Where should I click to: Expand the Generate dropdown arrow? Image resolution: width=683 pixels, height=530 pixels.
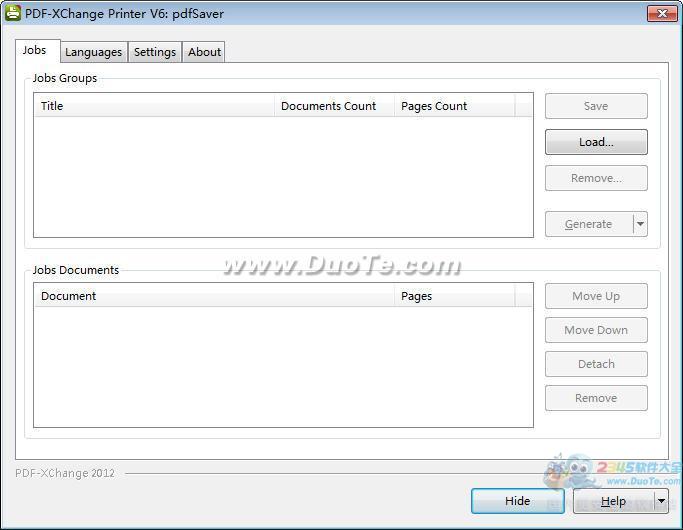tap(640, 224)
